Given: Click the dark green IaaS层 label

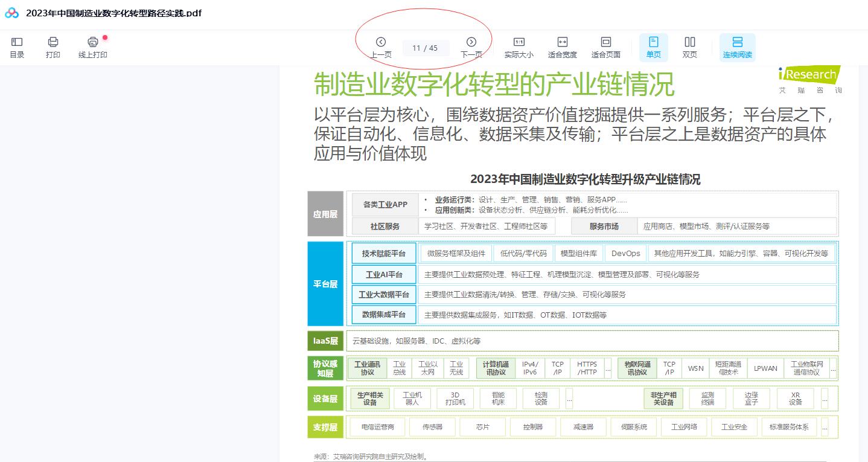Looking at the screenshot, I should 325,341.
